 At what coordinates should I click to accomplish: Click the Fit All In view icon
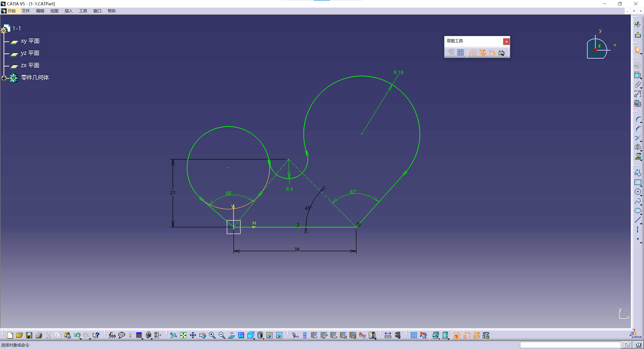coord(183,335)
